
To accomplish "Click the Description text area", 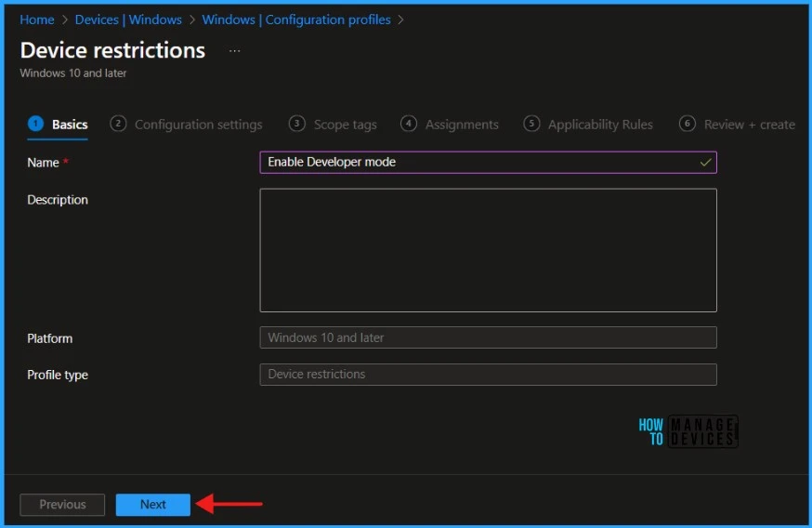I will (x=488, y=250).
